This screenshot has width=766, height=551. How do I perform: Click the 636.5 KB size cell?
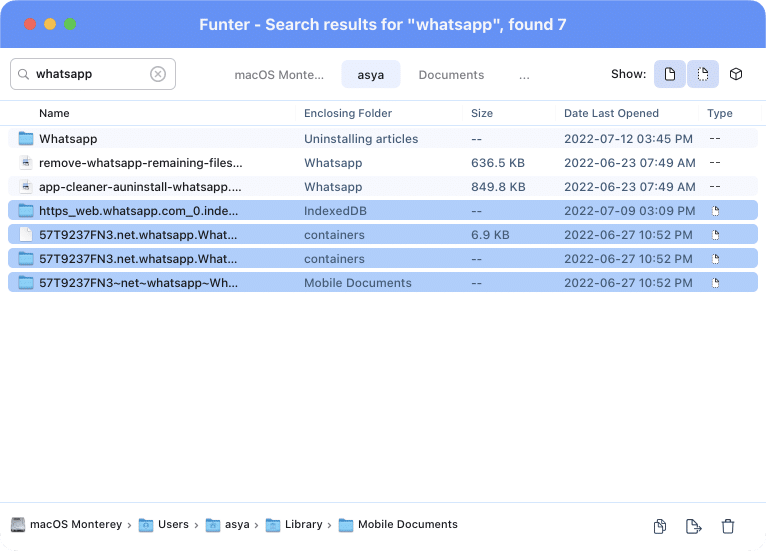(498, 163)
